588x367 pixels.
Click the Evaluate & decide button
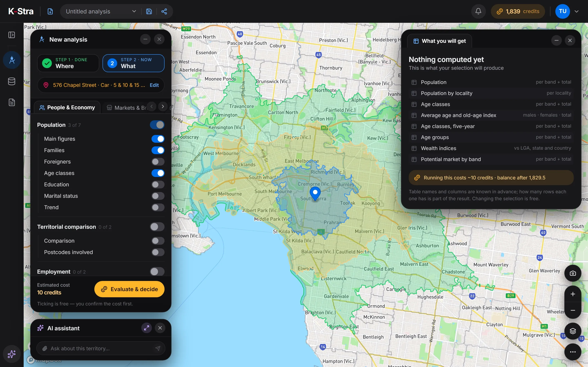pyautogui.click(x=129, y=289)
